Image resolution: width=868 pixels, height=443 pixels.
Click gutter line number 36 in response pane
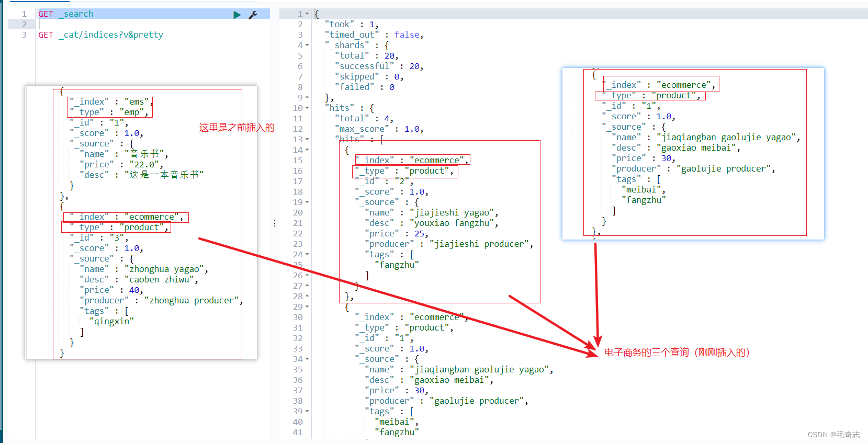coord(298,380)
